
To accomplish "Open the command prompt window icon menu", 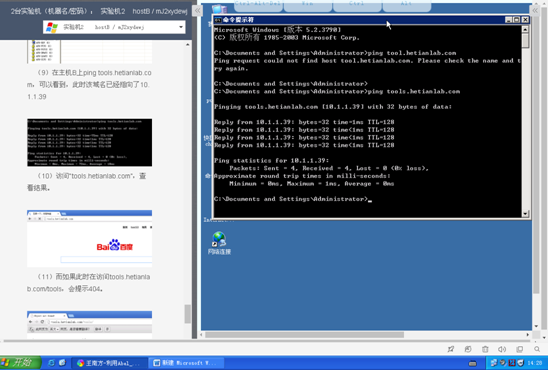I will [218, 20].
